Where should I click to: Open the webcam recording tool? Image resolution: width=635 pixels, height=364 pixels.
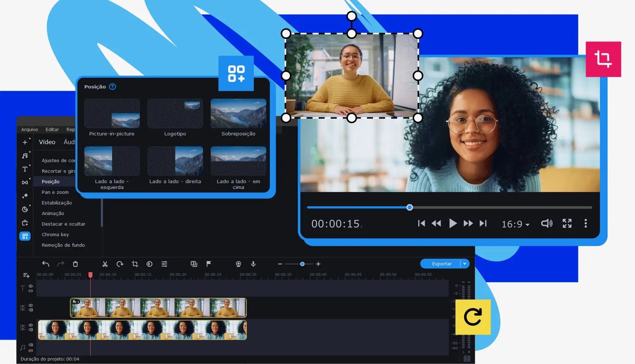[x=238, y=264]
